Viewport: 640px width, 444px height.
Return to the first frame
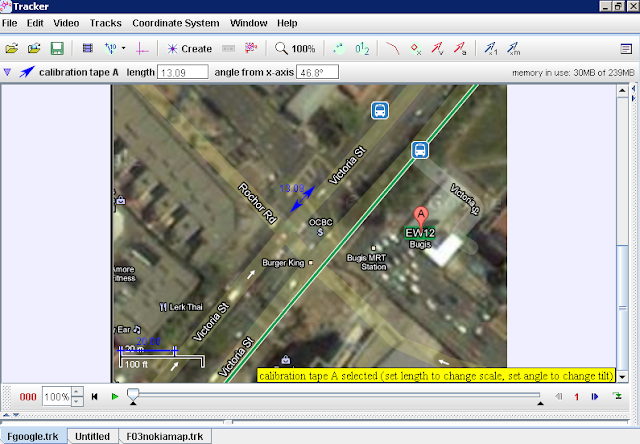pos(94,397)
